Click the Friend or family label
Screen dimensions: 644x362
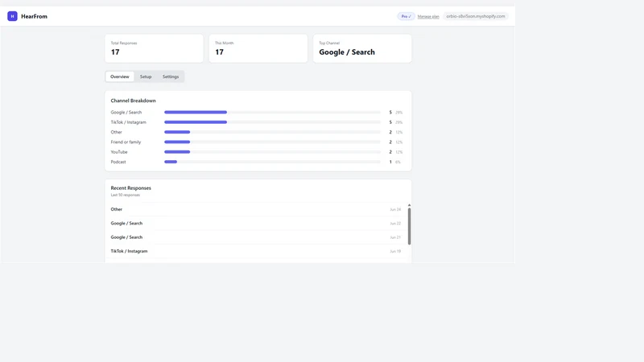pyautogui.click(x=126, y=142)
